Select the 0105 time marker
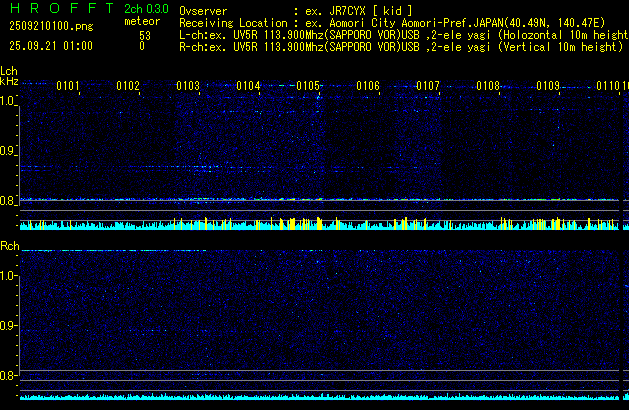629x410 pixels. click(308, 86)
